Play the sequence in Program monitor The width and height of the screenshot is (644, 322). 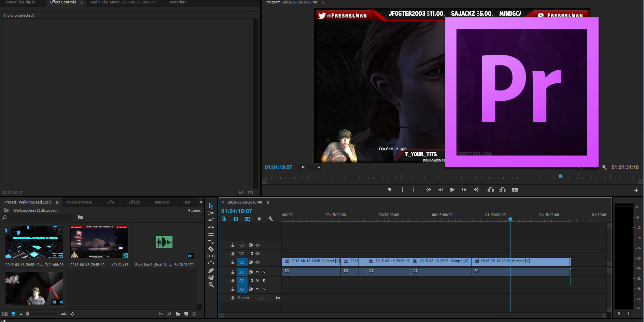tap(452, 190)
